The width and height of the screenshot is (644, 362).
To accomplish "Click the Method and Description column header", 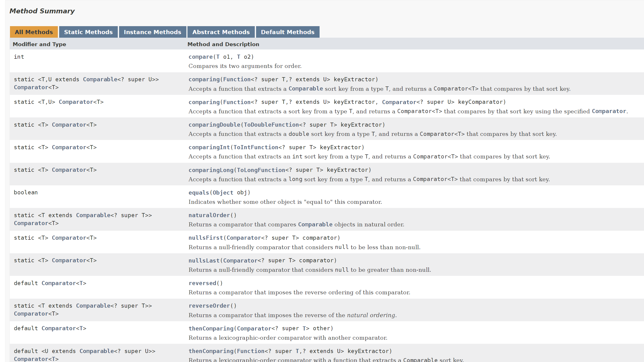I will (x=223, y=44).
